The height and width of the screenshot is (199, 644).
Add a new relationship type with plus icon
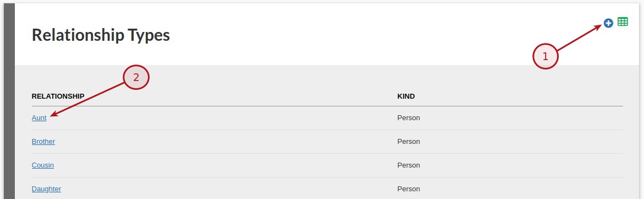(608, 24)
